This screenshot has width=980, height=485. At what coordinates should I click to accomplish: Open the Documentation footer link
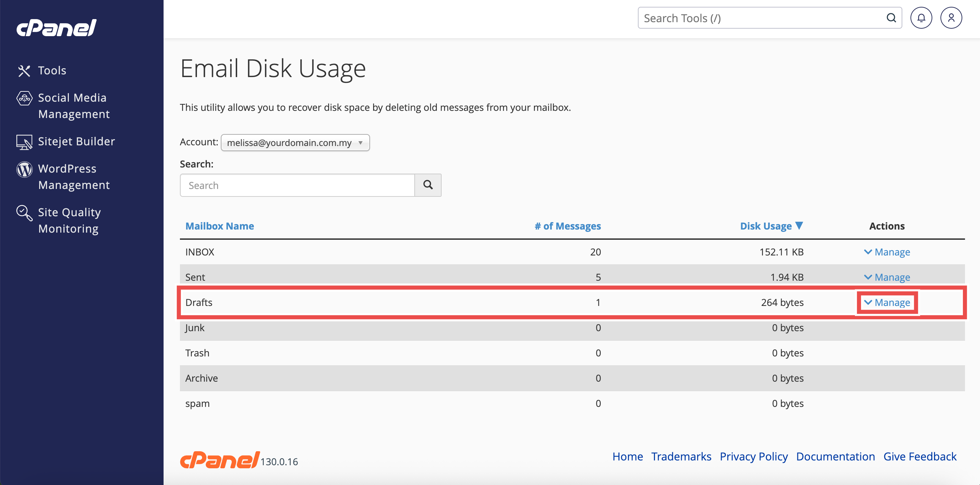[835, 456]
